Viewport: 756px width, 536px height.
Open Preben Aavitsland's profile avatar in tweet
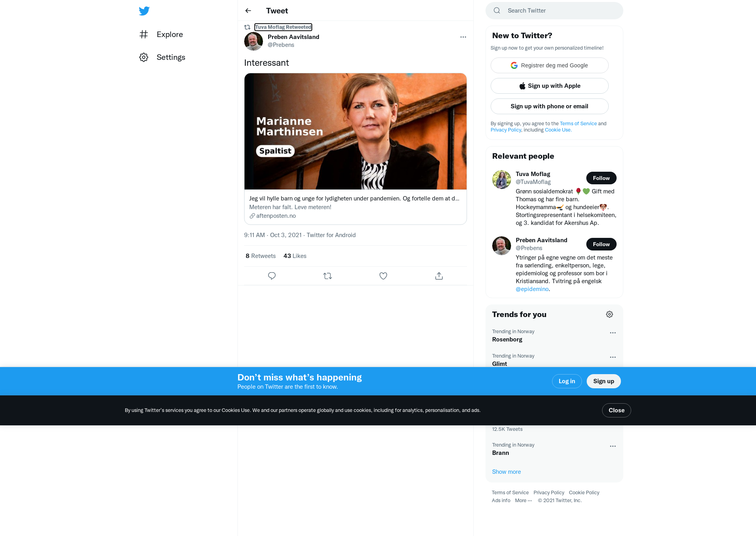coord(254,41)
